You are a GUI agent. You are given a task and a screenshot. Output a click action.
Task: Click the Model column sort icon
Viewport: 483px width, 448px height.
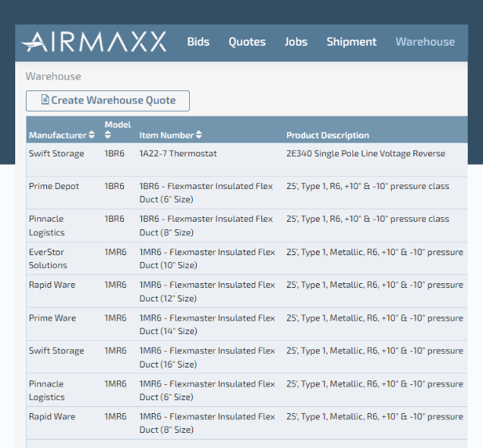pyautogui.click(x=108, y=135)
